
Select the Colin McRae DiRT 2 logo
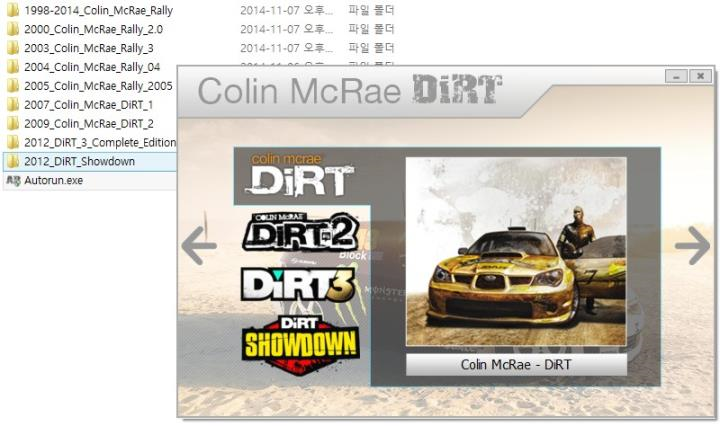pyautogui.click(x=300, y=232)
